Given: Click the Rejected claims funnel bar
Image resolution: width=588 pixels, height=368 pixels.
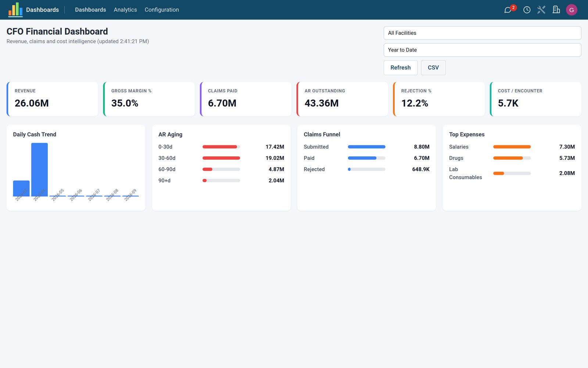Looking at the screenshot, I should (x=366, y=169).
